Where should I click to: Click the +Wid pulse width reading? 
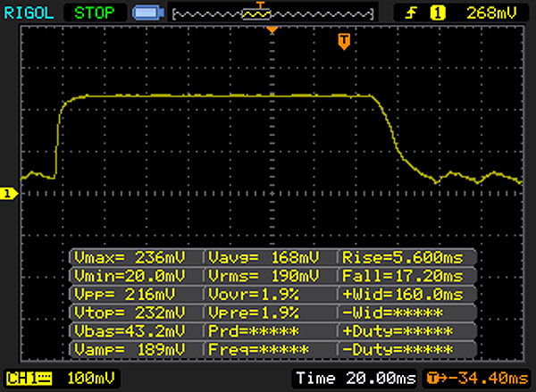click(403, 294)
